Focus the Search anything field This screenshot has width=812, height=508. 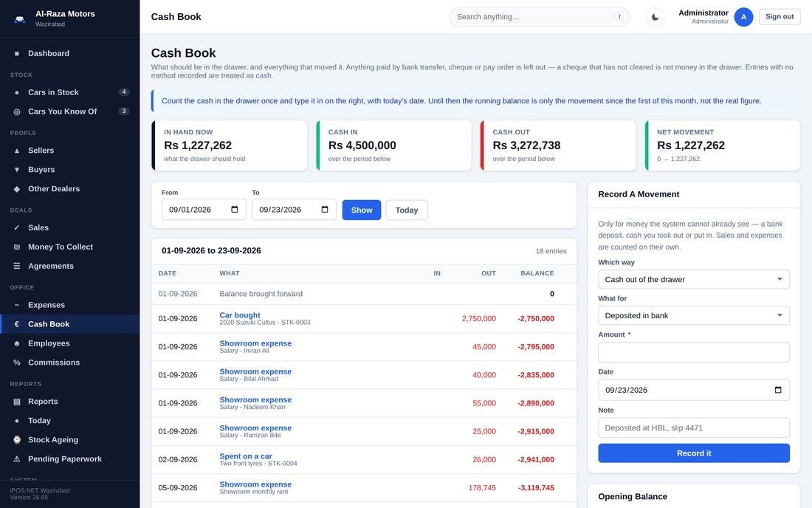pyautogui.click(x=539, y=16)
